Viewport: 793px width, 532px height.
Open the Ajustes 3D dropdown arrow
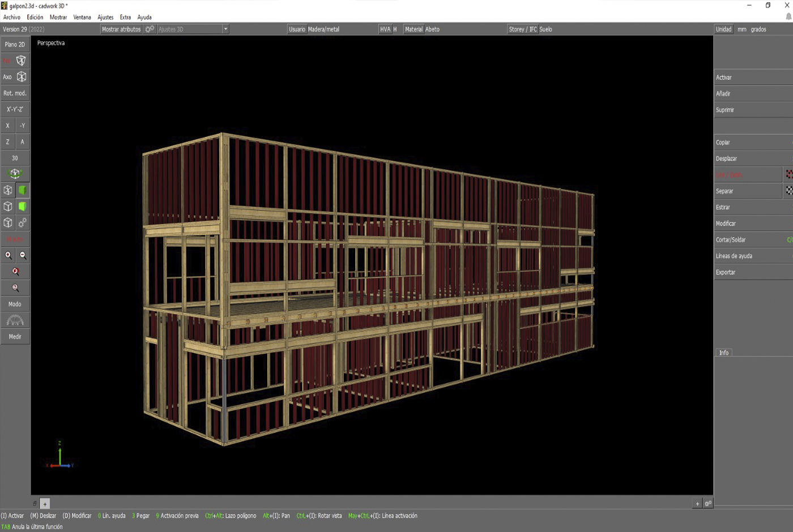point(225,29)
